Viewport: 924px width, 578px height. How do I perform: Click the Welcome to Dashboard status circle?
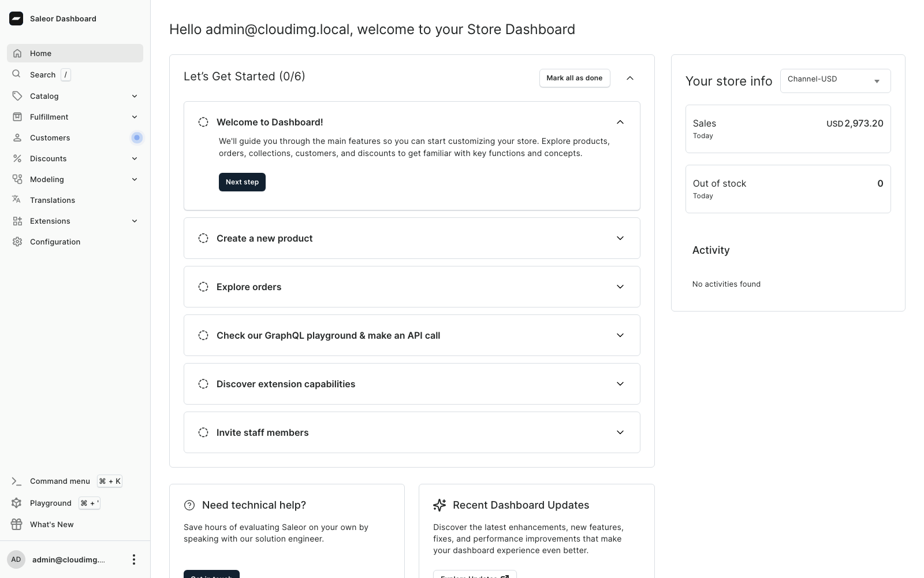[203, 122]
